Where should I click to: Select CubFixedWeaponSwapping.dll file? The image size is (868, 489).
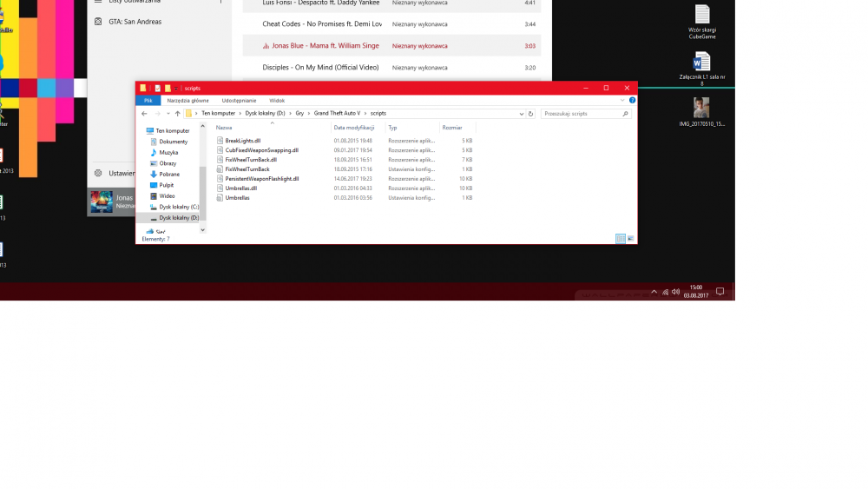coord(261,150)
